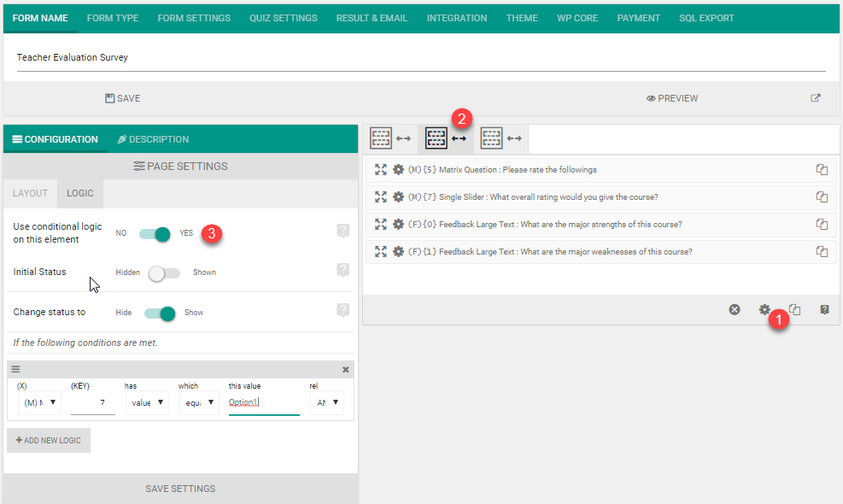
Task: Open the (X) element type dropdown
Action: tap(39, 402)
